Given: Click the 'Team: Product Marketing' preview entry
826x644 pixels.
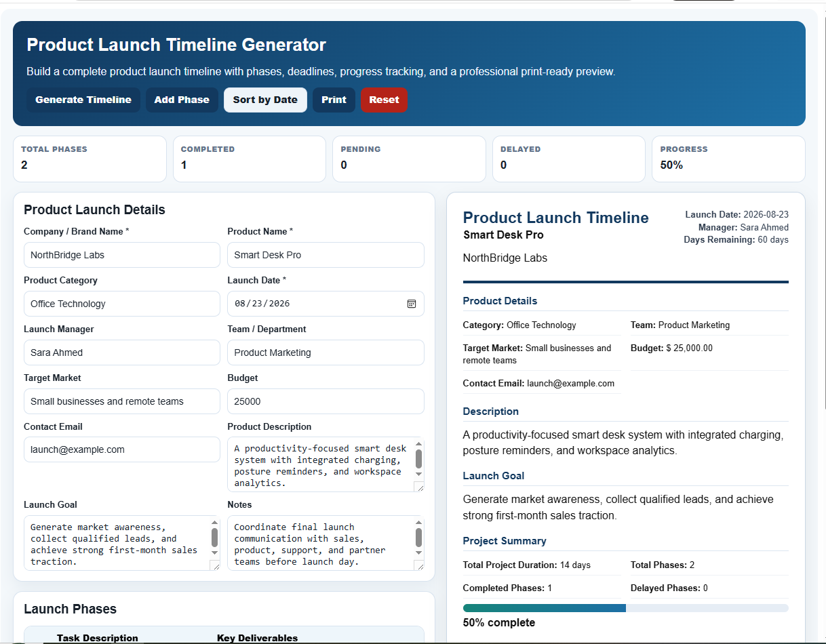Looking at the screenshot, I should point(680,325).
